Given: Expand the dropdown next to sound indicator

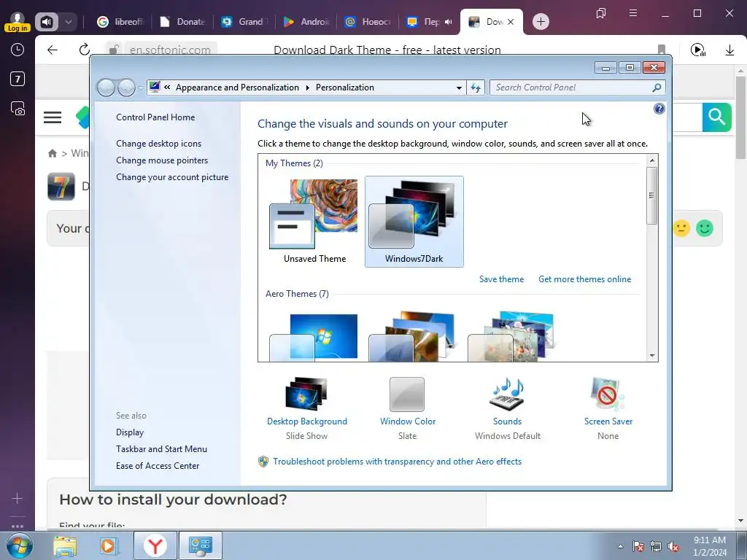Looking at the screenshot, I should (x=68, y=22).
